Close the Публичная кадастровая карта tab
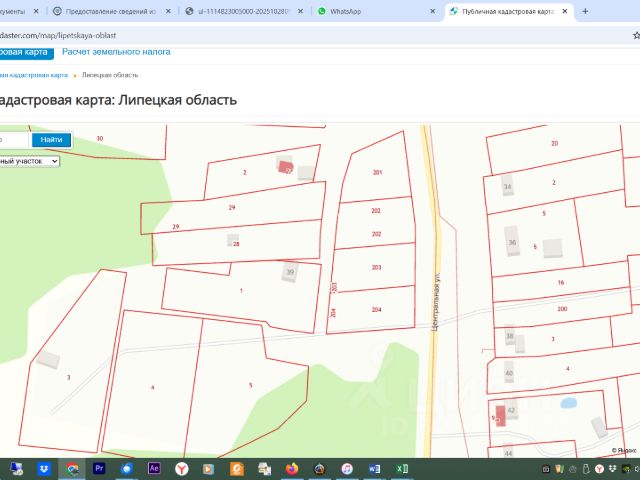This screenshot has height=480, width=640. pyautogui.click(x=565, y=11)
